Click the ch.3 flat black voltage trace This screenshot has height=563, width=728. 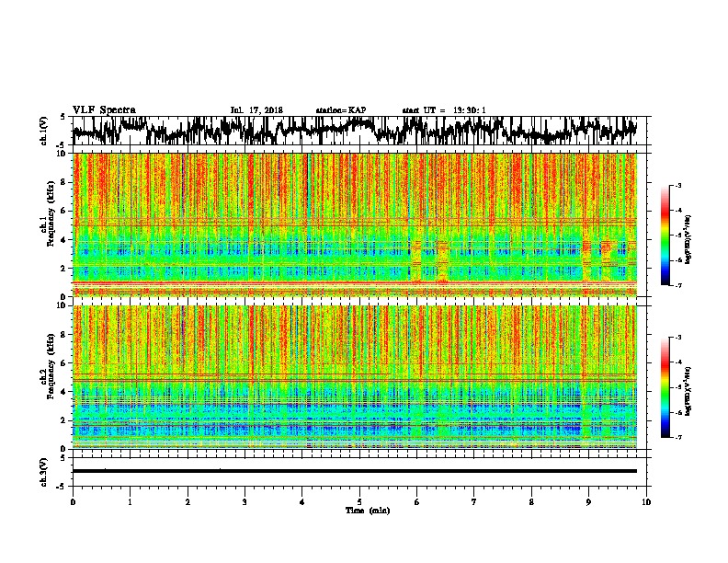354,471
